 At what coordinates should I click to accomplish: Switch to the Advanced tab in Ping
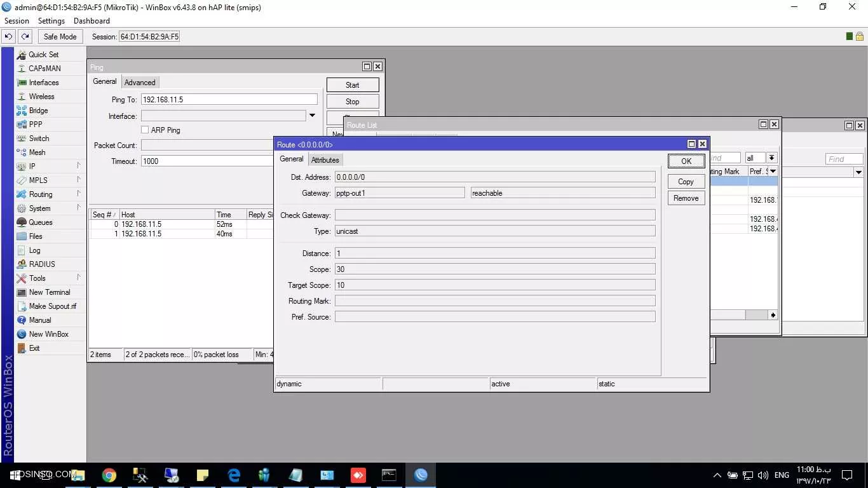point(140,82)
